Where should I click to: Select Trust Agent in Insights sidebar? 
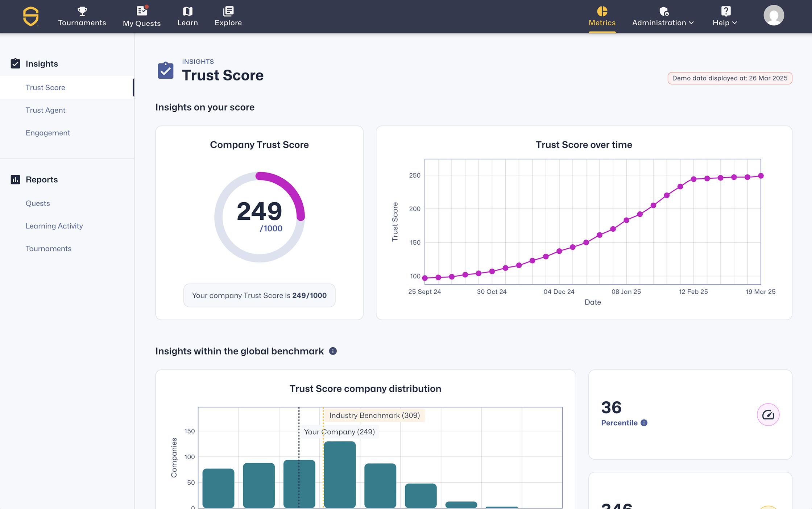coord(45,110)
